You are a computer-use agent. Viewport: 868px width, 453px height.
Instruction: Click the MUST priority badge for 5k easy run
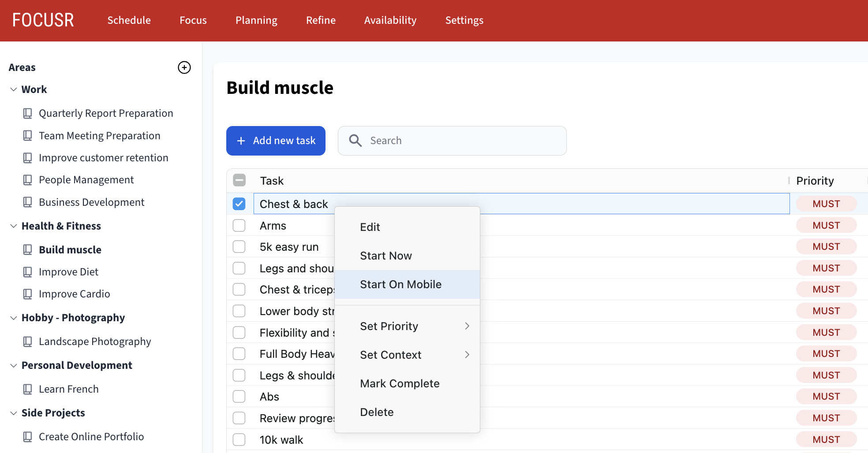click(x=826, y=246)
